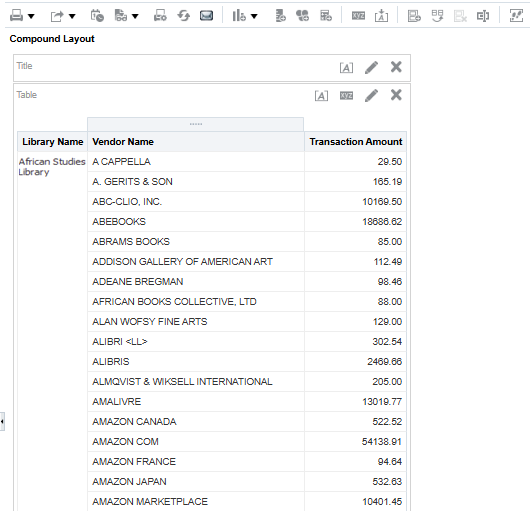The width and height of the screenshot is (530, 511).
Task: Click the New Calculated Item icon
Action: pos(302,16)
